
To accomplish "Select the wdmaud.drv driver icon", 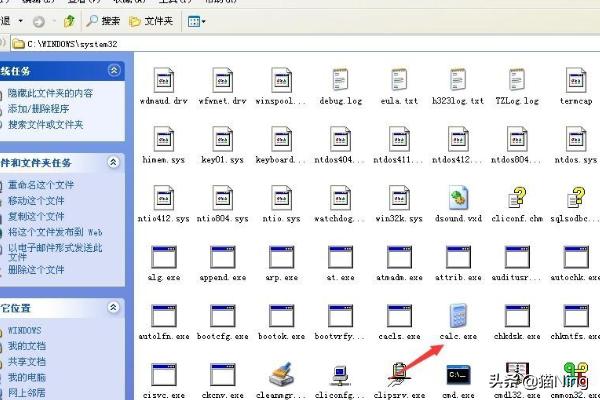I will coord(164,80).
